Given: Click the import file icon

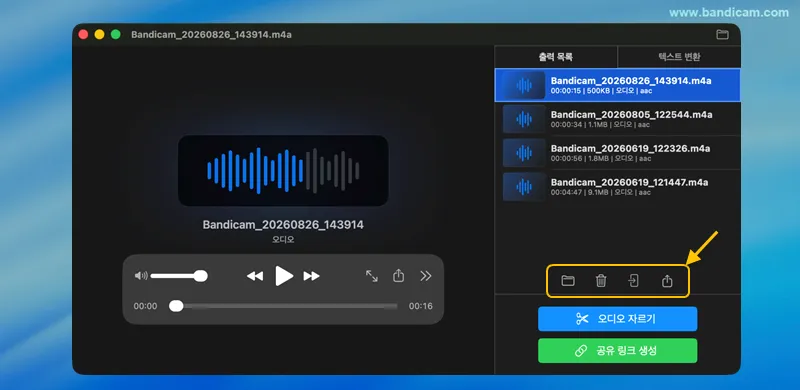Looking at the screenshot, I should [634, 281].
